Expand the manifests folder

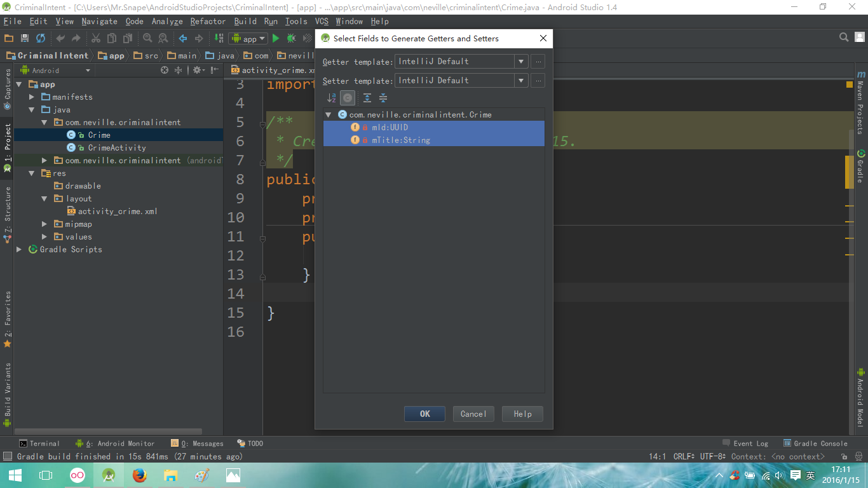coord(32,97)
